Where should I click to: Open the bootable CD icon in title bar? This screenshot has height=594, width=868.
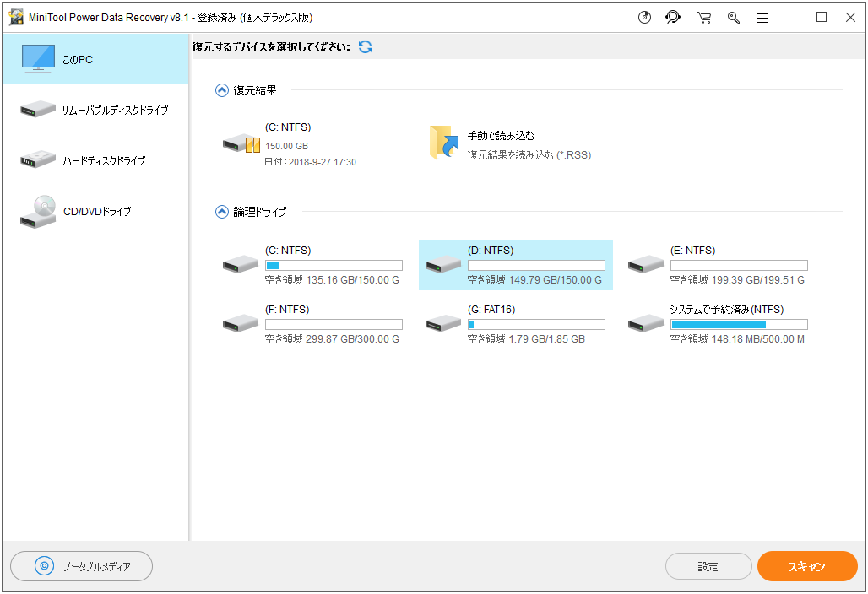[644, 18]
